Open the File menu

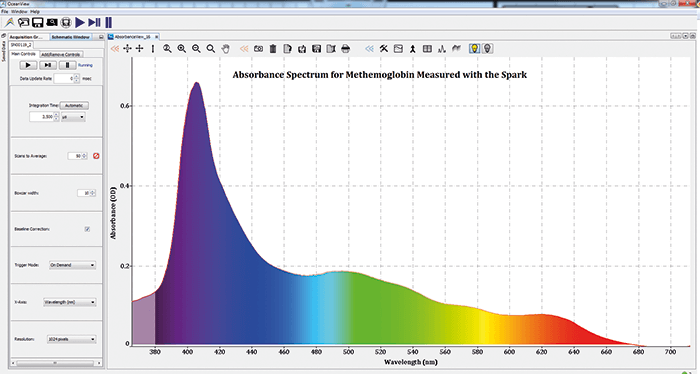4,11
